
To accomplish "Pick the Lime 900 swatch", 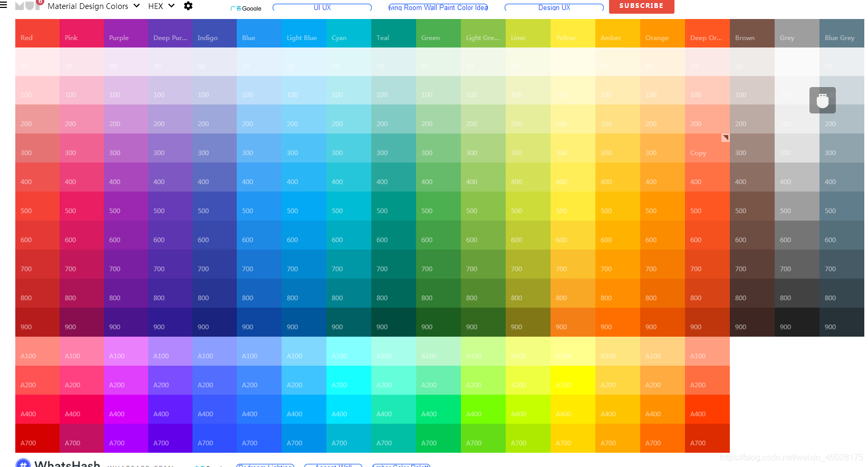I will (x=528, y=322).
